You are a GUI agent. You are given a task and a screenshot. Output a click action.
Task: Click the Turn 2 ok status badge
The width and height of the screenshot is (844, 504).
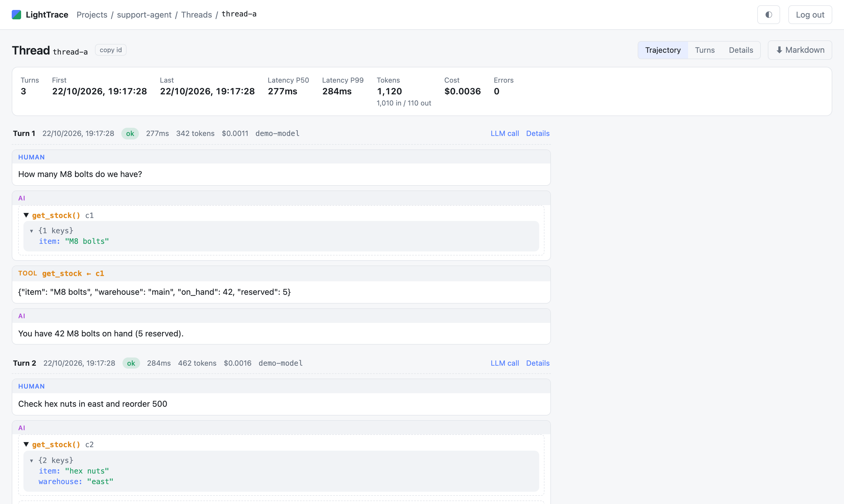pos(131,363)
